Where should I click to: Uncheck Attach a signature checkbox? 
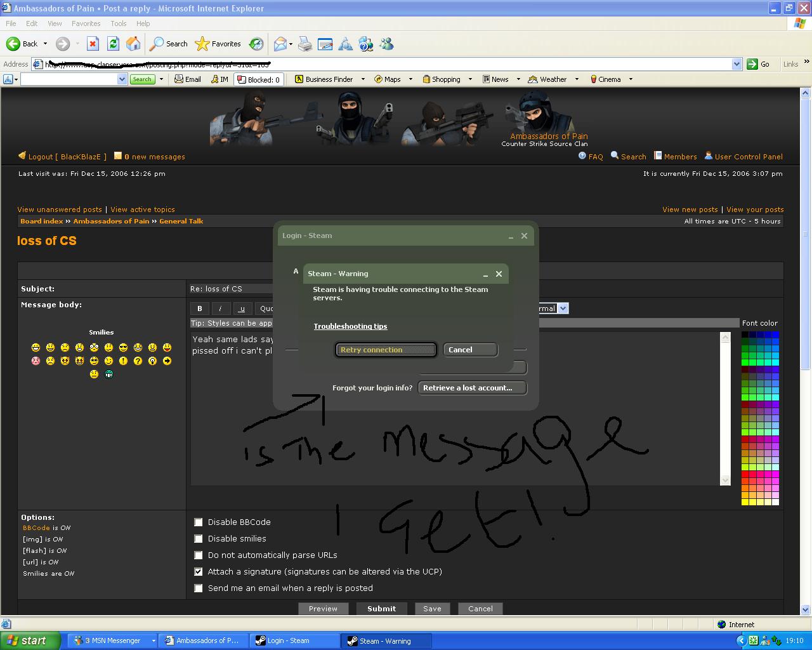tap(199, 571)
